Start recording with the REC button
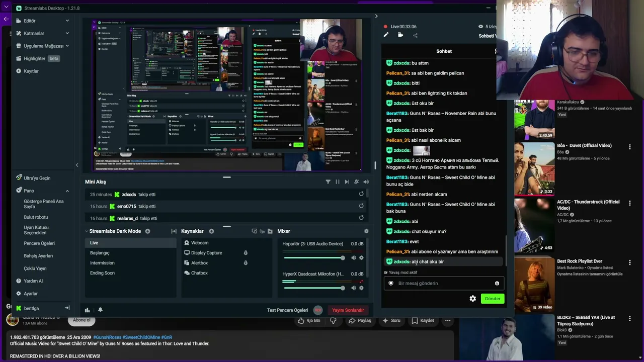This screenshot has width=644, height=362. click(x=318, y=310)
